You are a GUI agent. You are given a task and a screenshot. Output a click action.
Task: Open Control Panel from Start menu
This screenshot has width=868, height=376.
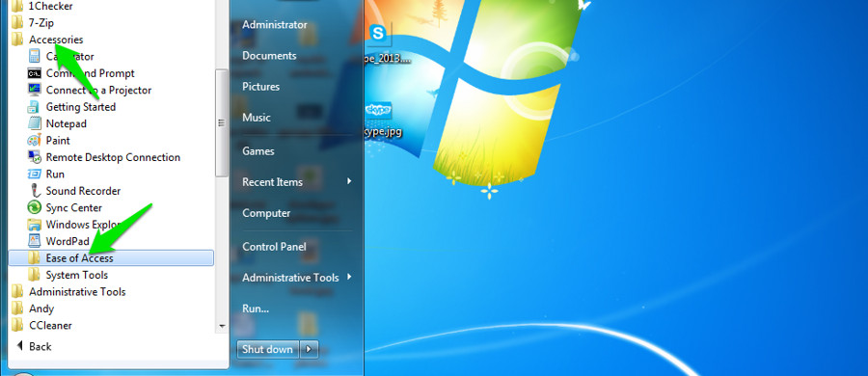pyautogui.click(x=274, y=247)
